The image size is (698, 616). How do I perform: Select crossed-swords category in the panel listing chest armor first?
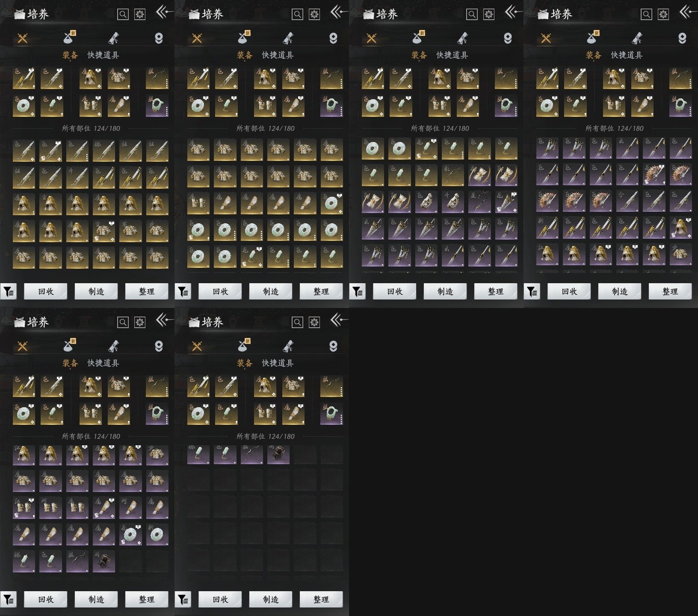point(197,38)
